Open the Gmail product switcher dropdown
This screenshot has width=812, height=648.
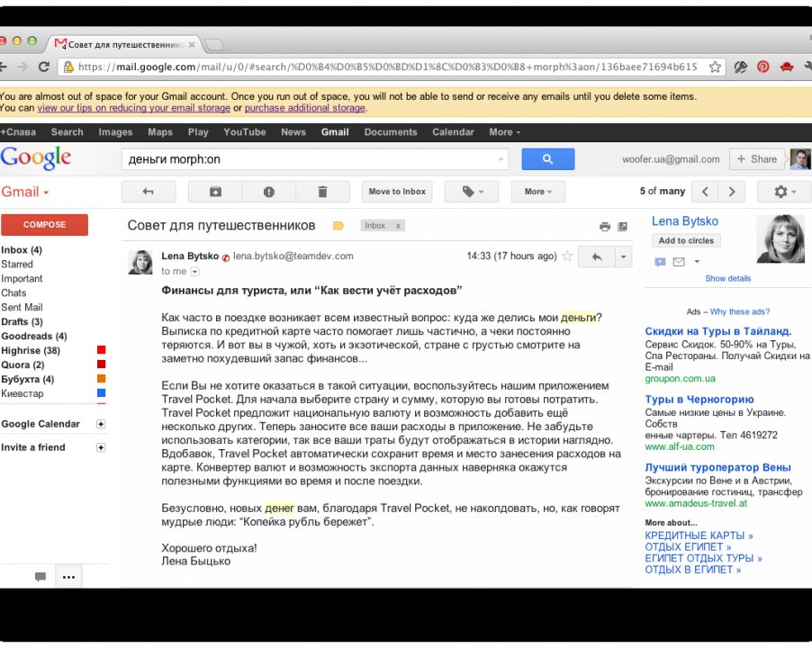25,192
